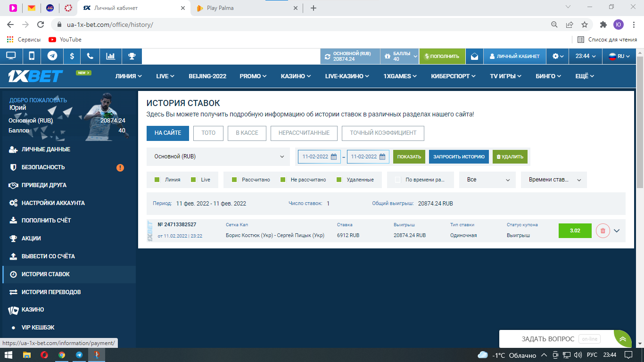Delete the bet with red trash icon
The image size is (644, 362).
603,230
